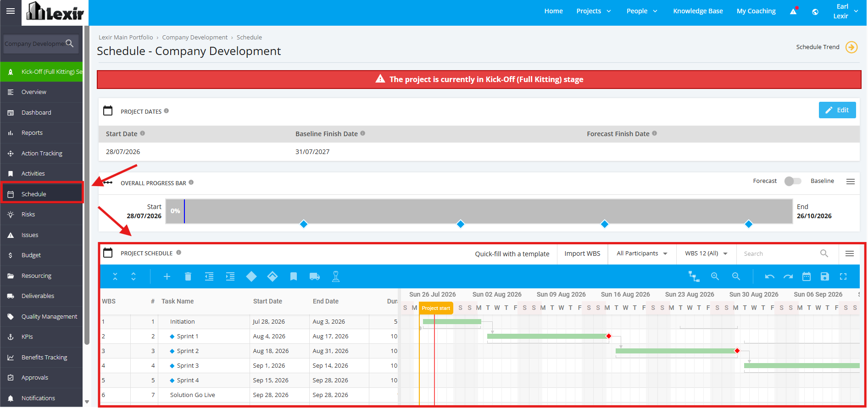Open Budget in the sidebar
868x408 pixels.
pyautogui.click(x=41, y=255)
